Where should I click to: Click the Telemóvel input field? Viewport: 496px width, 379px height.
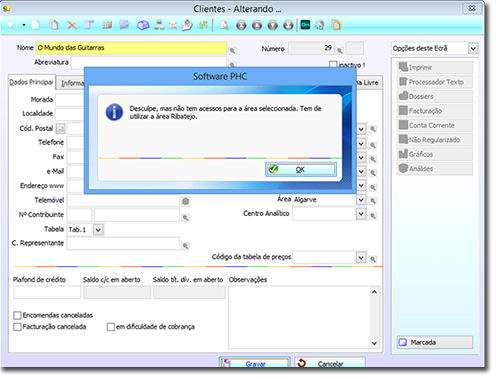point(123,201)
